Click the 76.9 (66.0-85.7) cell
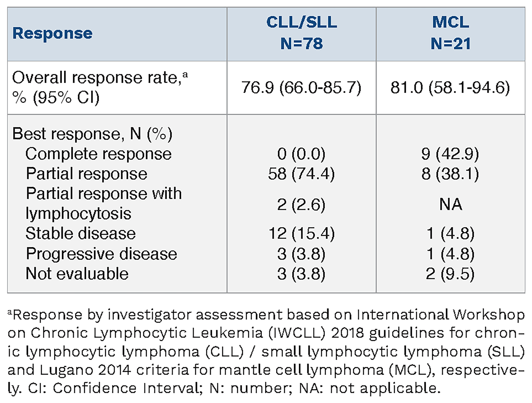The image size is (532, 403). (x=301, y=87)
